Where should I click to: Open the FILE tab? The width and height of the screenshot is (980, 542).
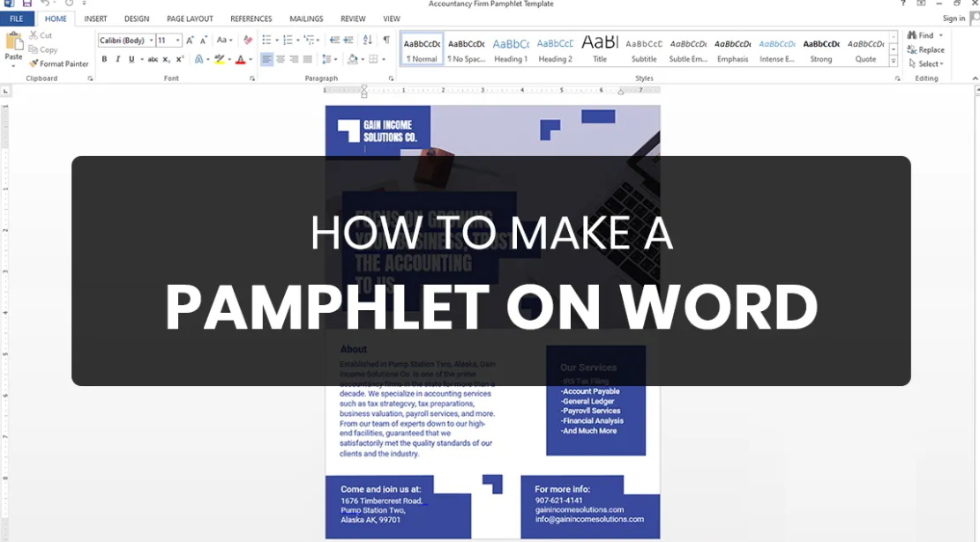[17, 19]
